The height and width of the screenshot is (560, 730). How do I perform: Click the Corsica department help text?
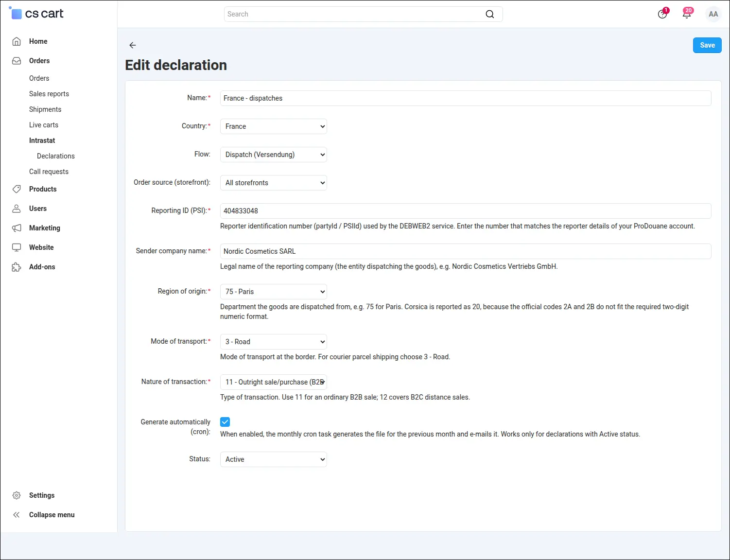pyautogui.click(x=454, y=312)
